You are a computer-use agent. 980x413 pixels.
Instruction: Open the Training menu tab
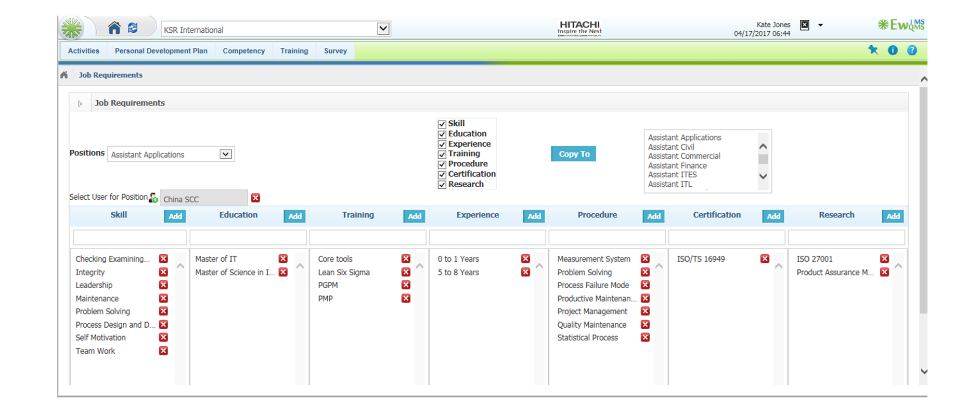(294, 51)
